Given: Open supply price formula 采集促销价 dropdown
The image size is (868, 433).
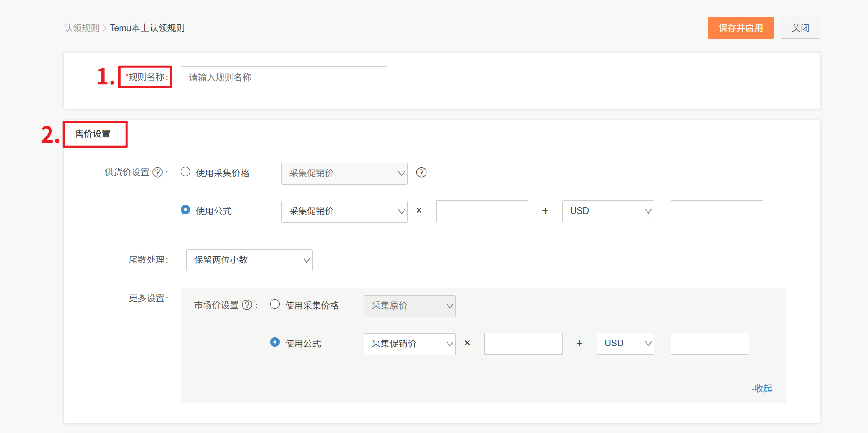Looking at the screenshot, I should coord(344,211).
